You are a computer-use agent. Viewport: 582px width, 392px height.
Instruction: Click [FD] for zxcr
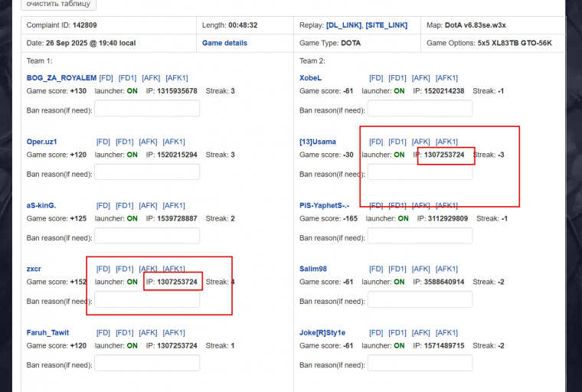[x=103, y=269]
